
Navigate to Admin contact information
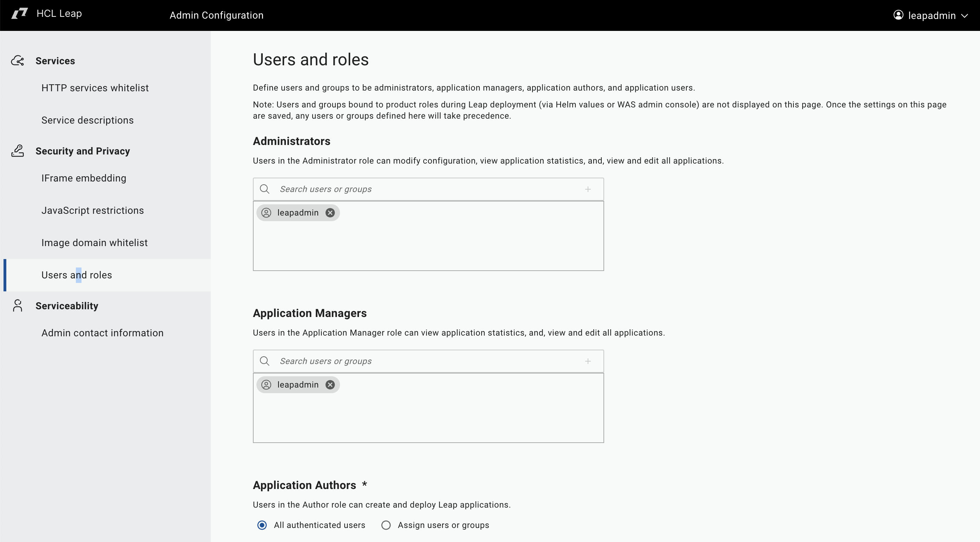(102, 332)
